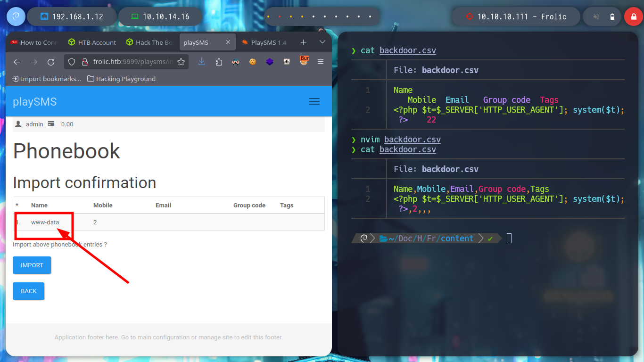644x362 pixels.
Task: Click the goggles-face extension icon
Action: tap(236, 62)
